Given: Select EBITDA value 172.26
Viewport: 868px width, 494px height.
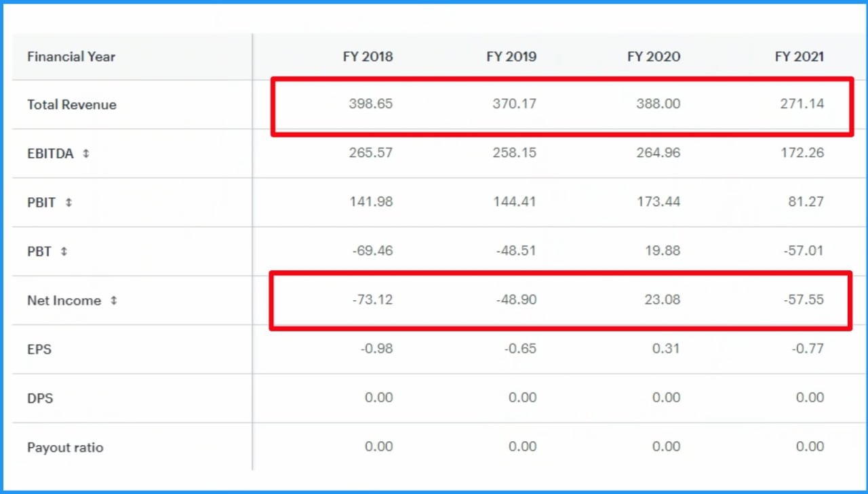Looking at the screenshot, I should [x=803, y=153].
